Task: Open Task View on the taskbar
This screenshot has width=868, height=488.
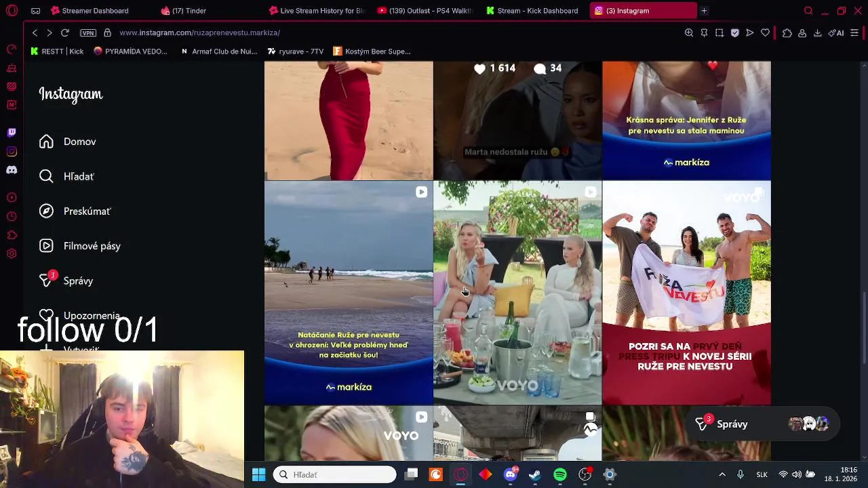Action: tap(412, 475)
